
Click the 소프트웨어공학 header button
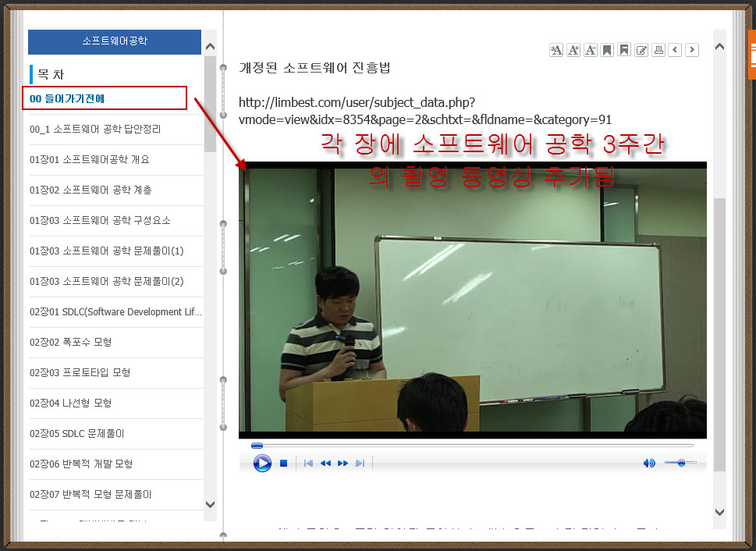115,41
